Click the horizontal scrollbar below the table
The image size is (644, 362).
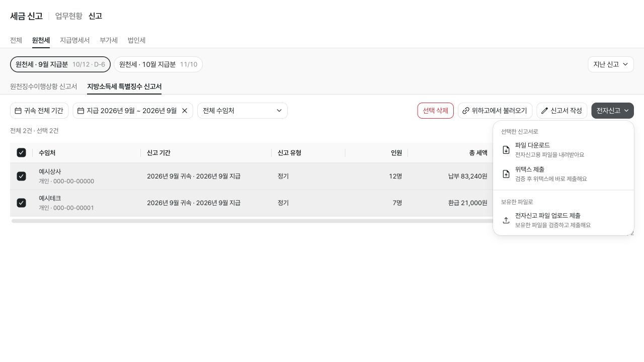coord(252,221)
